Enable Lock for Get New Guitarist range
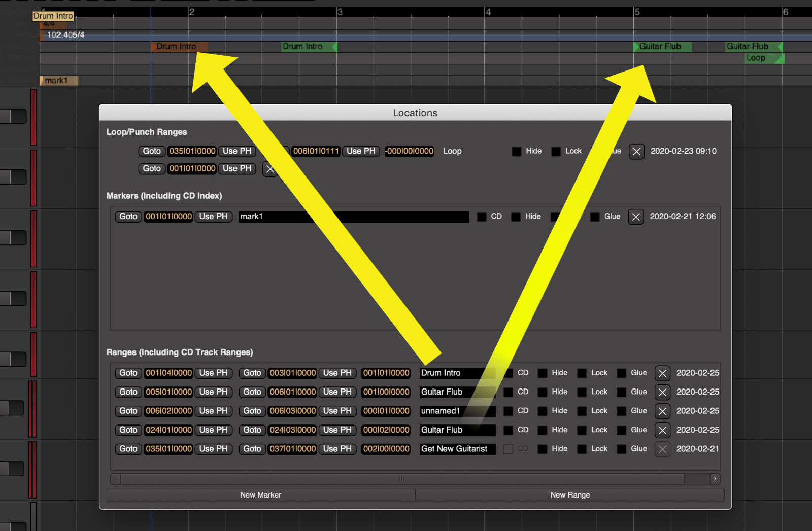Viewport: 812px width, 531px height. [x=582, y=449]
